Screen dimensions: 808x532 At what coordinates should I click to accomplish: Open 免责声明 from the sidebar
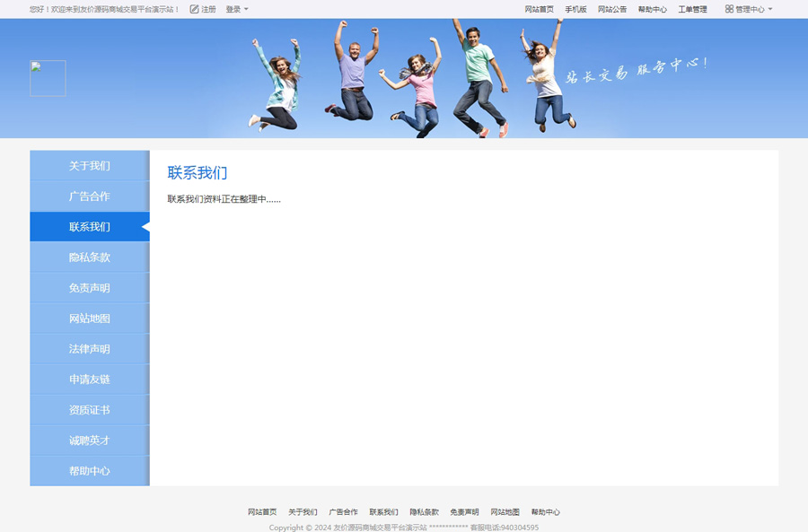(89, 288)
